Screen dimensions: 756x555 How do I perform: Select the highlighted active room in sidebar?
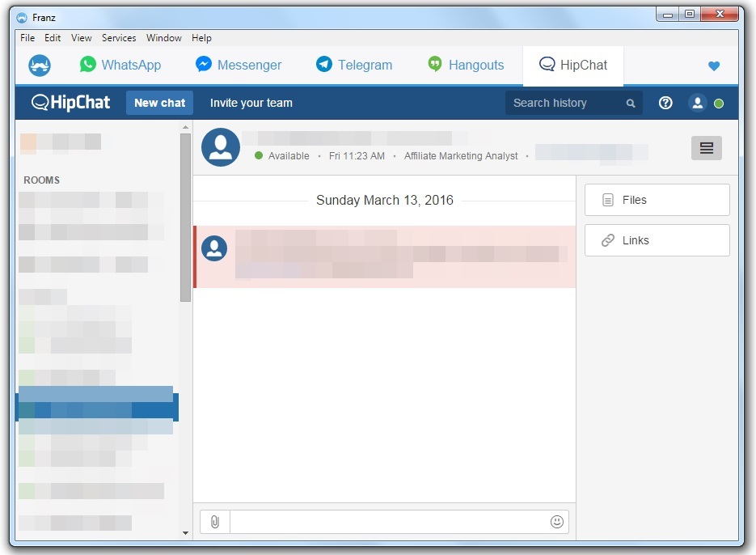coord(97,407)
